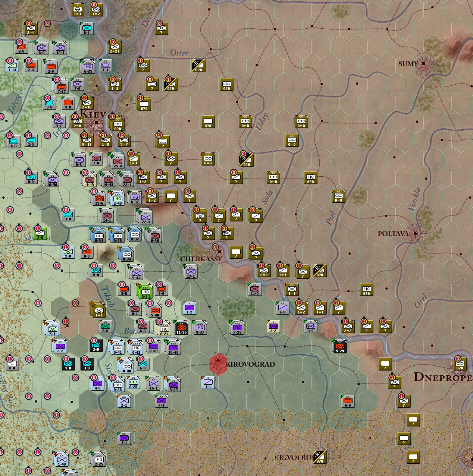Select the 14-1 infantry division counter

click(x=106, y=216)
